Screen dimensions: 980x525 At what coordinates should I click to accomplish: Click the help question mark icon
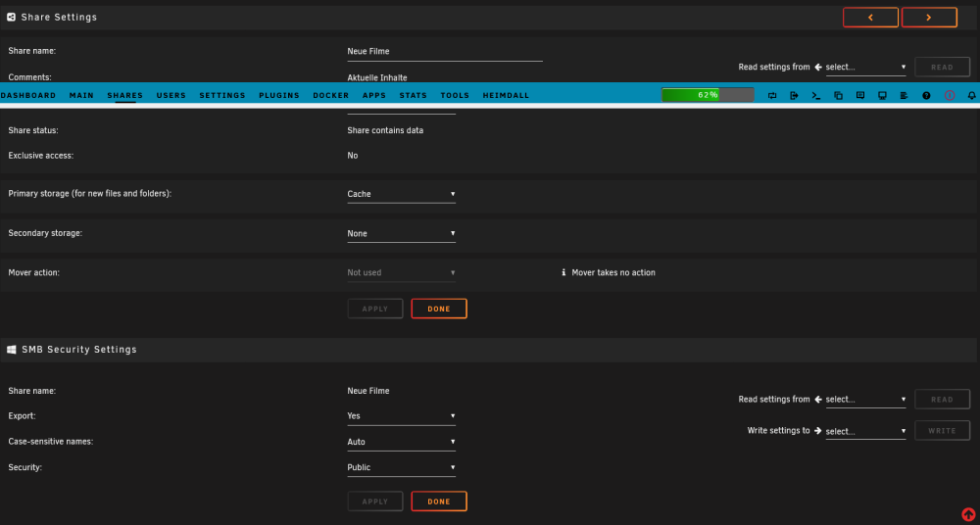pyautogui.click(x=926, y=96)
